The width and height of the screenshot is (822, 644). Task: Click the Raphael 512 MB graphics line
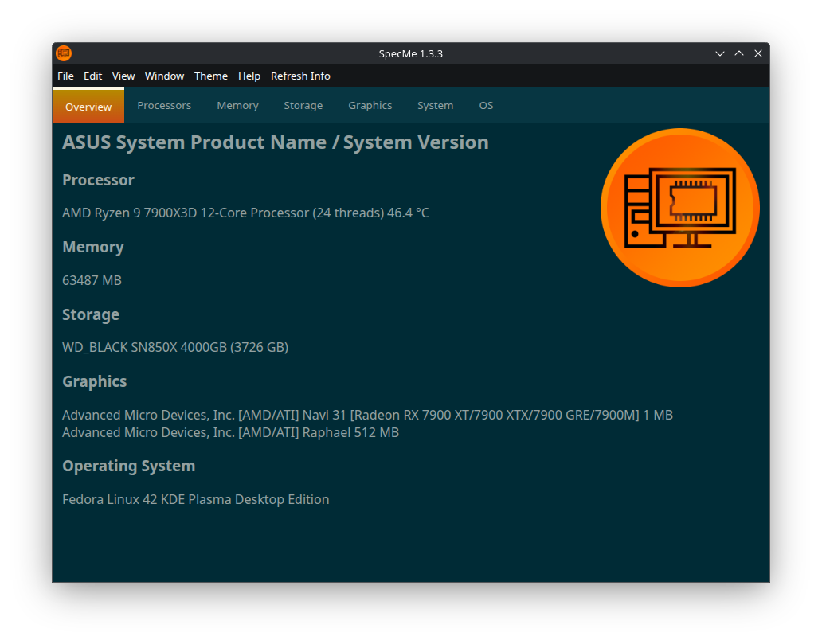231,433
